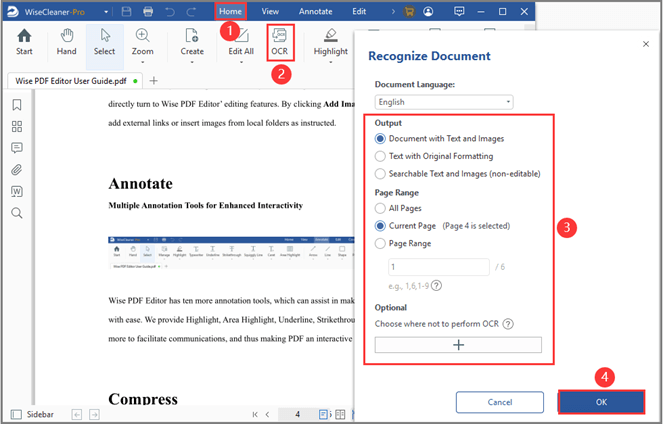Image resolution: width=663 pixels, height=424 pixels.
Task: Expand the Create tool dropdown arrow
Action: click(192, 63)
